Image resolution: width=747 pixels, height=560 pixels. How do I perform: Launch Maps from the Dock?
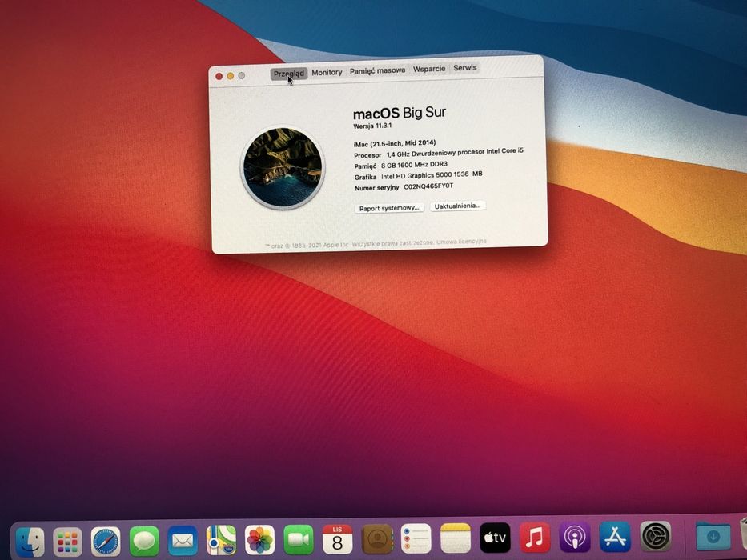[x=221, y=540]
